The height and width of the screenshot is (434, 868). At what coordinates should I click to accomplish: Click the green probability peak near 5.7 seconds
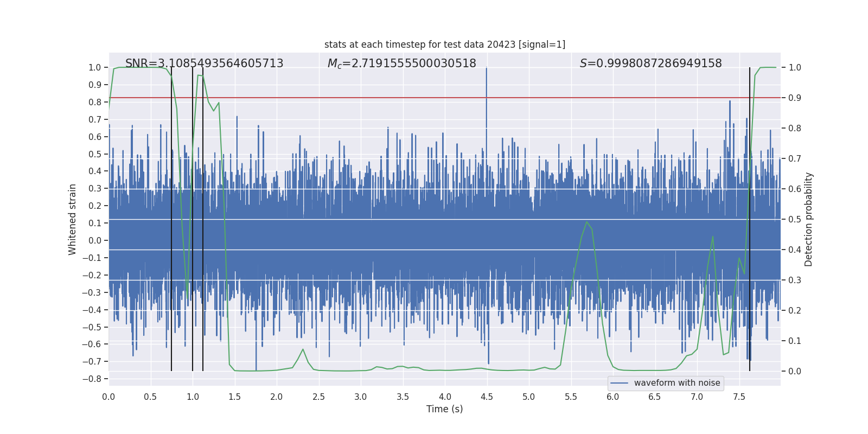587,222
